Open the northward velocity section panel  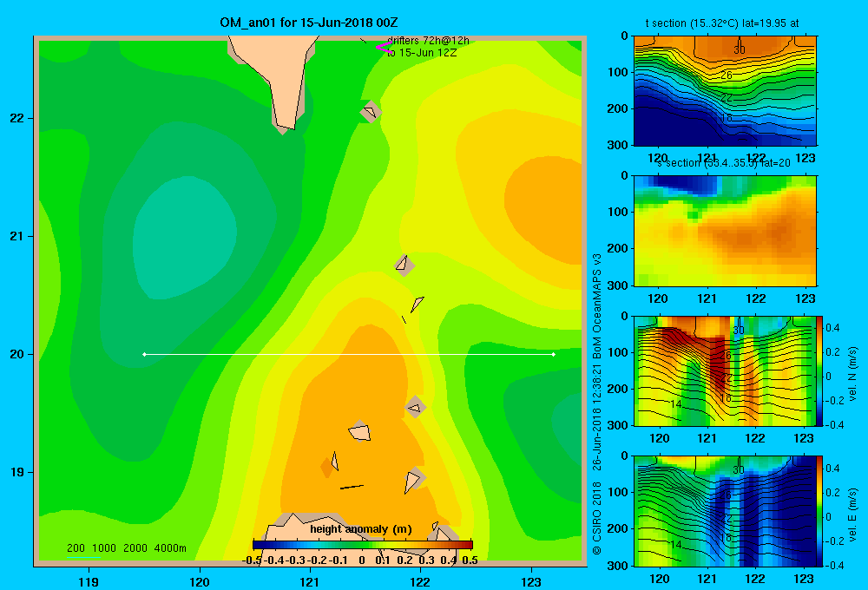click(x=725, y=370)
